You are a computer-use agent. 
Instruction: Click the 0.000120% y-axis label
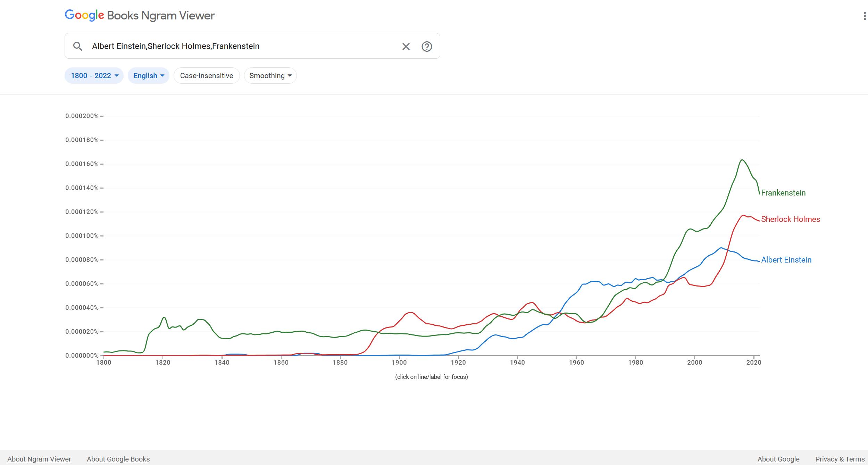pyautogui.click(x=82, y=212)
